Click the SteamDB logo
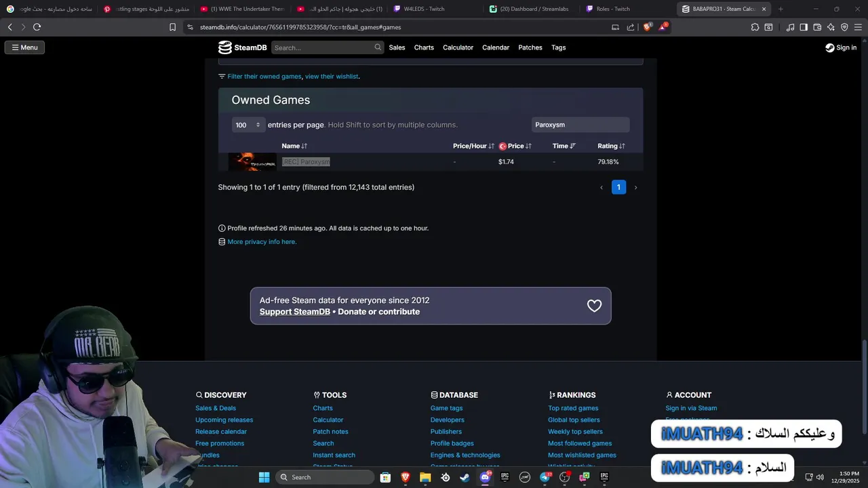This screenshot has height=488, width=868. click(x=242, y=47)
